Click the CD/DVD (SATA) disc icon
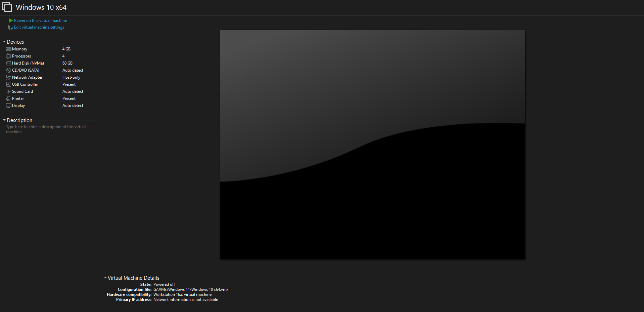The width and height of the screenshot is (644, 312). (x=9, y=70)
